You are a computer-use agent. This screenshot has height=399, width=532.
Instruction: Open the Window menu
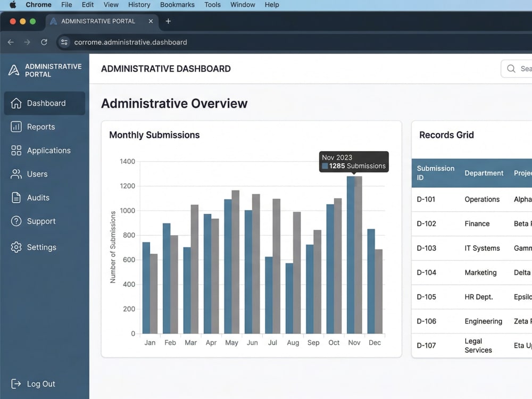point(243,5)
